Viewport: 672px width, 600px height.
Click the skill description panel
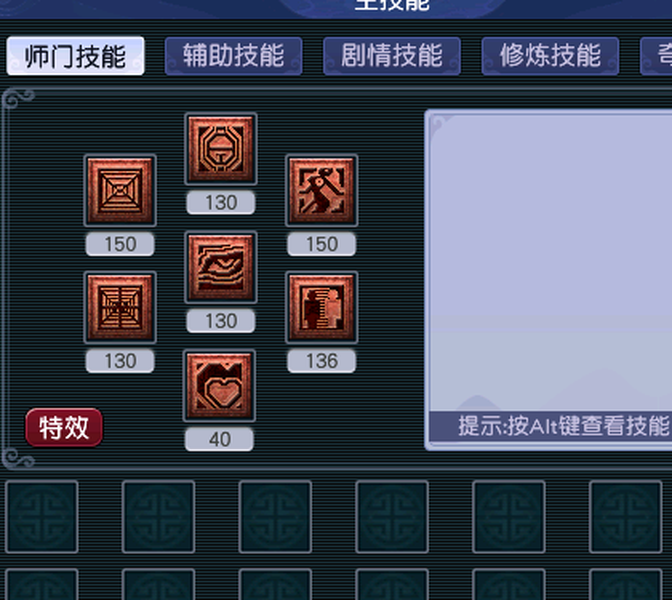click(550, 261)
